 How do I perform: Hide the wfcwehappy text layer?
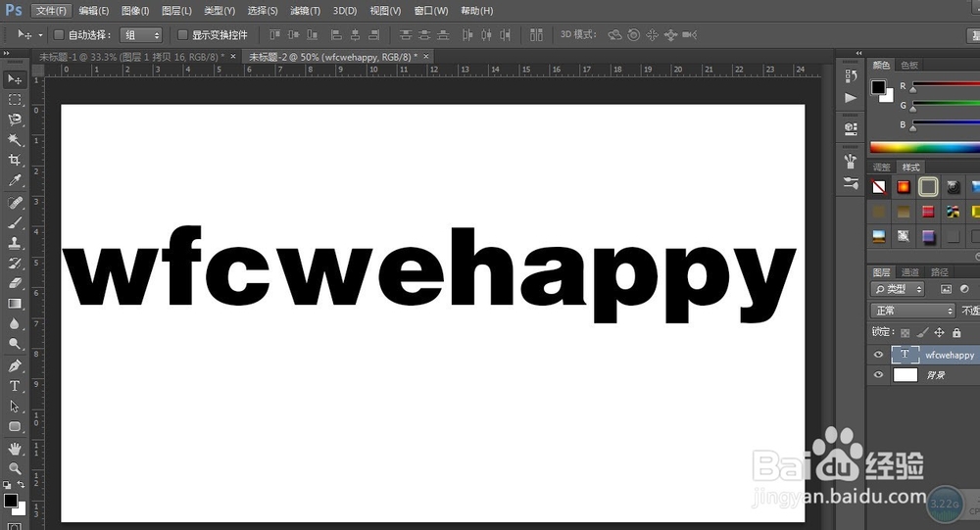(878, 355)
